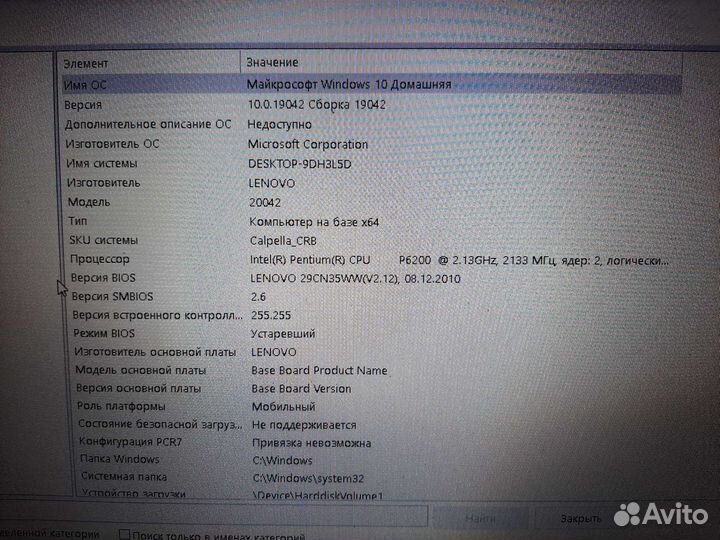Click the Значение column header

[461, 62]
